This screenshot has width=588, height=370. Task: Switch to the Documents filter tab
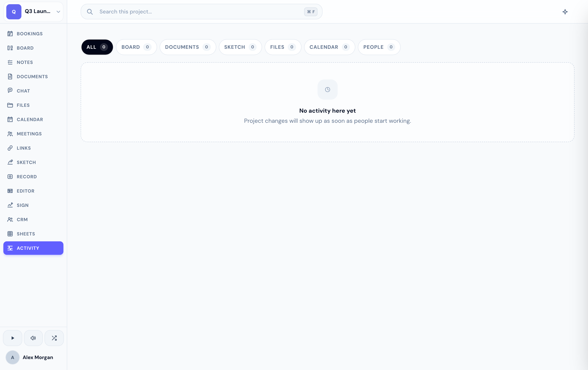click(x=188, y=47)
